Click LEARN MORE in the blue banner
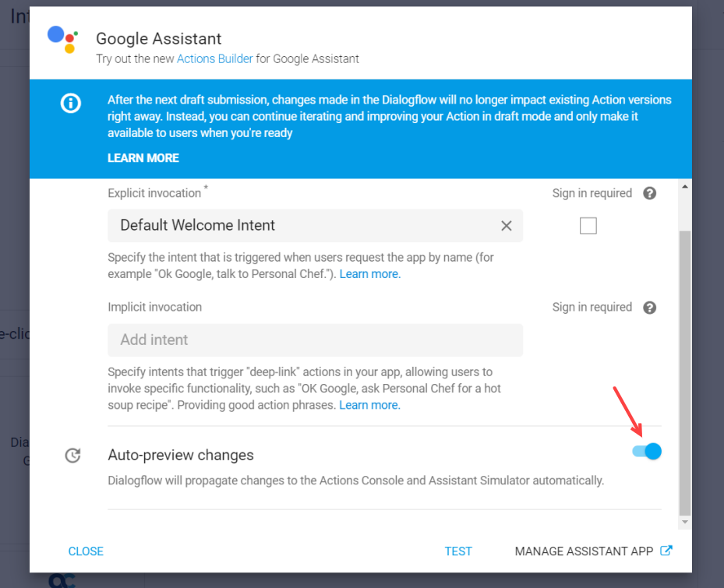 pyautogui.click(x=143, y=158)
